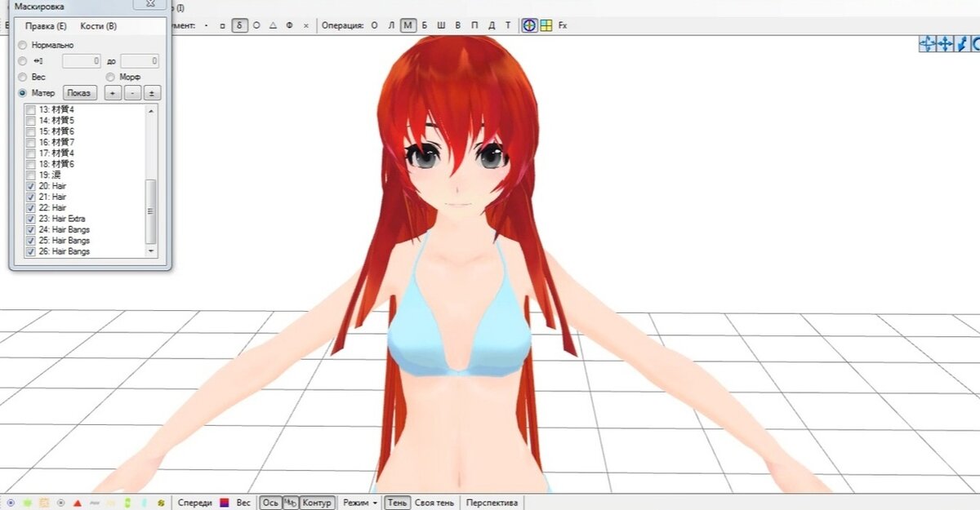This screenshot has height=510, width=980.
Task: Toggle the Чь icon between Ось and Контур
Action: 291,503
